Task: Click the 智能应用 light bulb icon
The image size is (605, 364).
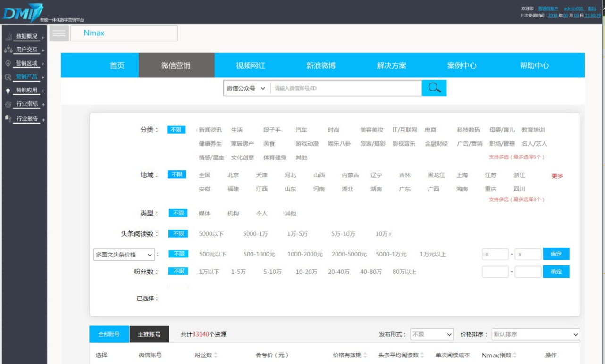Action: tap(8, 91)
